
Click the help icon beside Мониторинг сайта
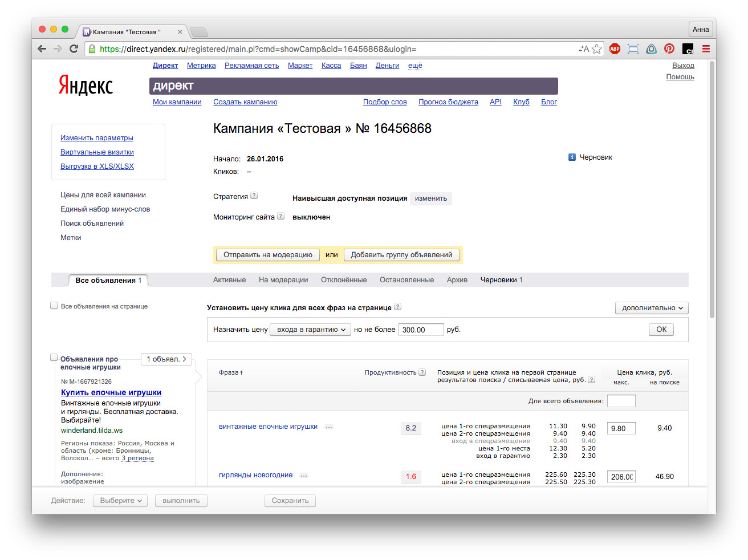coord(280,217)
